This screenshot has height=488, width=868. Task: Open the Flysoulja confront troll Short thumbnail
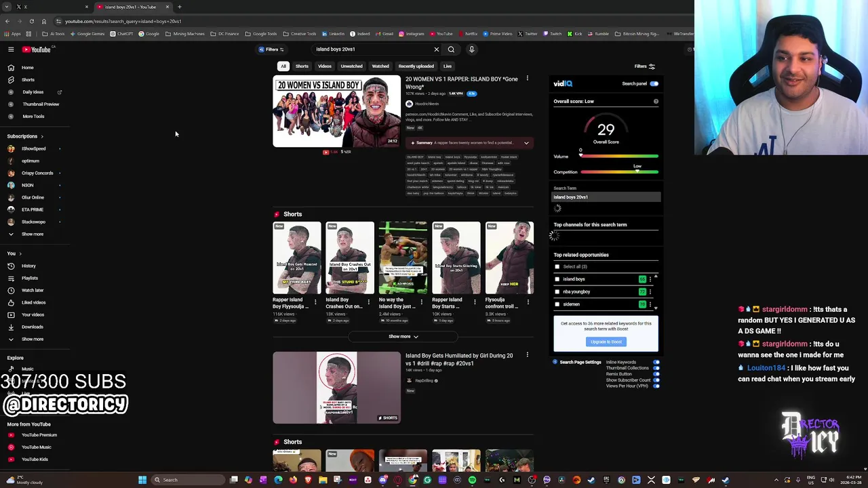click(x=509, y=258)
